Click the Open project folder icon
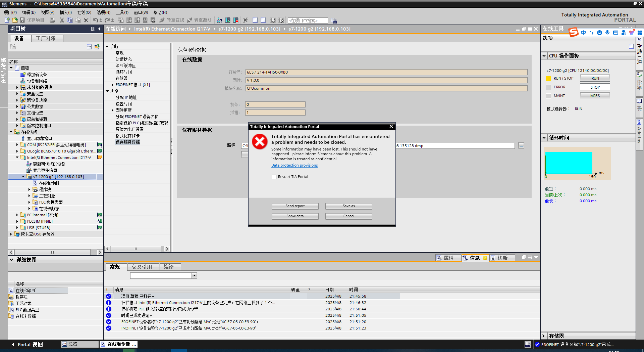Image resolution: width=644 pixels, height=352 pixels. (x=15, y=20)
